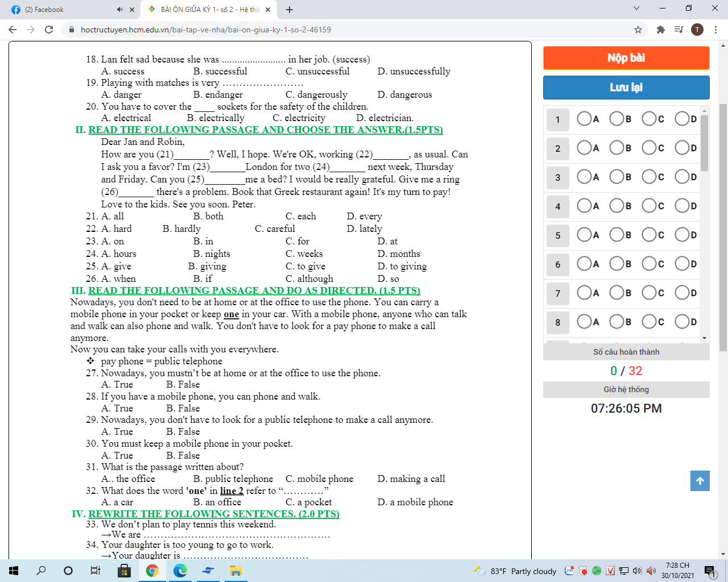Click the 0 / 32 completion counter
This screenshot has width=728, height=582.
626,371
